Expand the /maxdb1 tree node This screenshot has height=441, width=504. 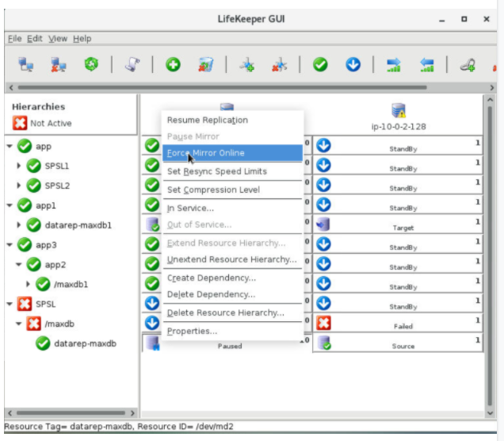pyautogui.click(x=28, y=284)
